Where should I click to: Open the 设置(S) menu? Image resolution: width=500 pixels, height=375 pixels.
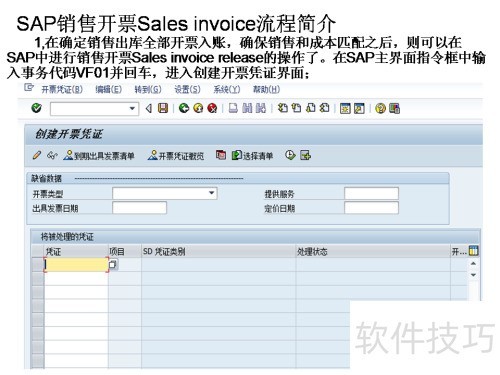[188, 89]
